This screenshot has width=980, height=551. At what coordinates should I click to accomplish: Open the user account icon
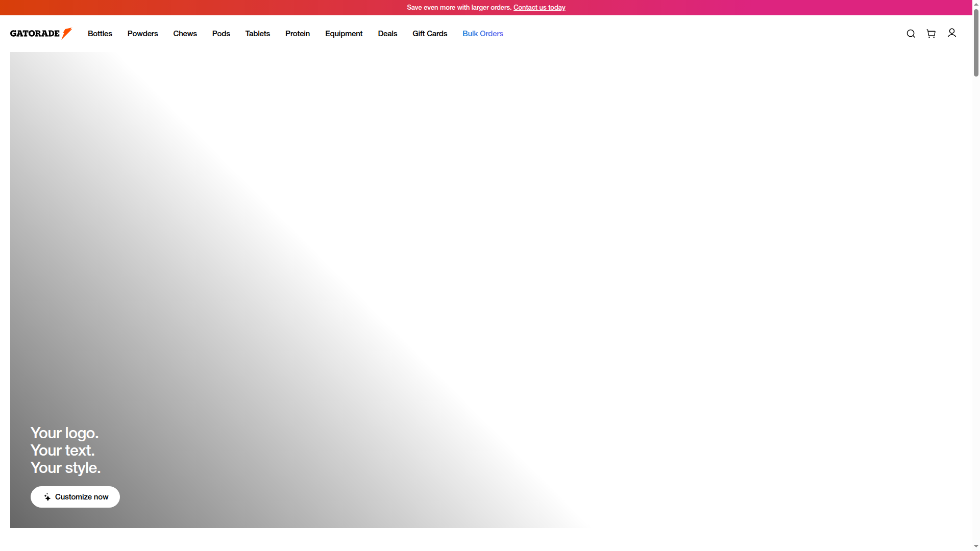click(952, 33)
